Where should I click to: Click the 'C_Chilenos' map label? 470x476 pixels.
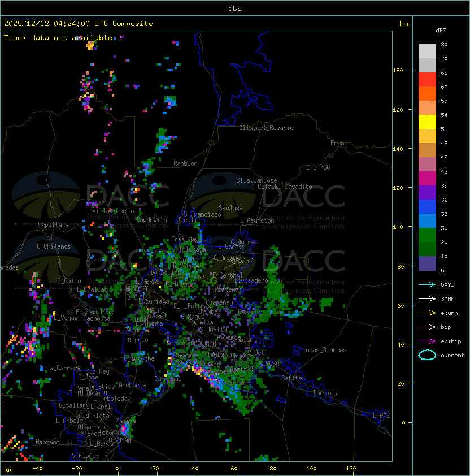[54, 246]
